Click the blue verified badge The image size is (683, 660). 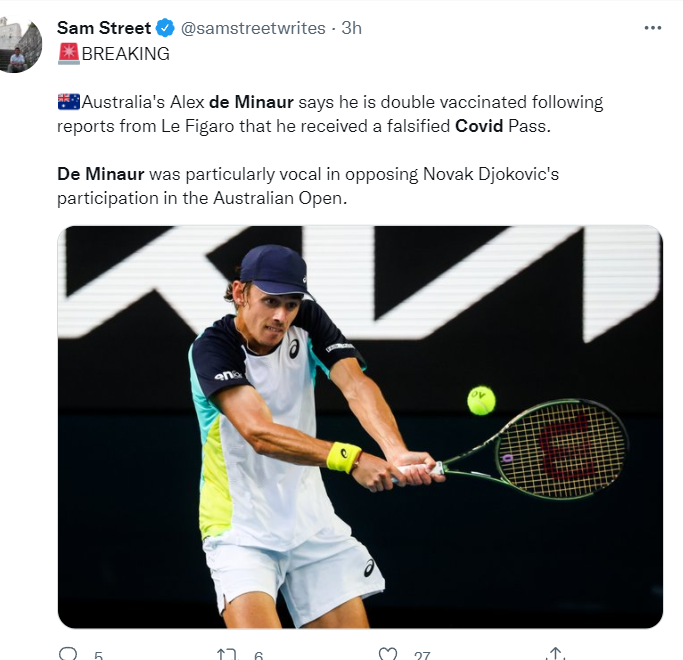click(x=166, y=28)
